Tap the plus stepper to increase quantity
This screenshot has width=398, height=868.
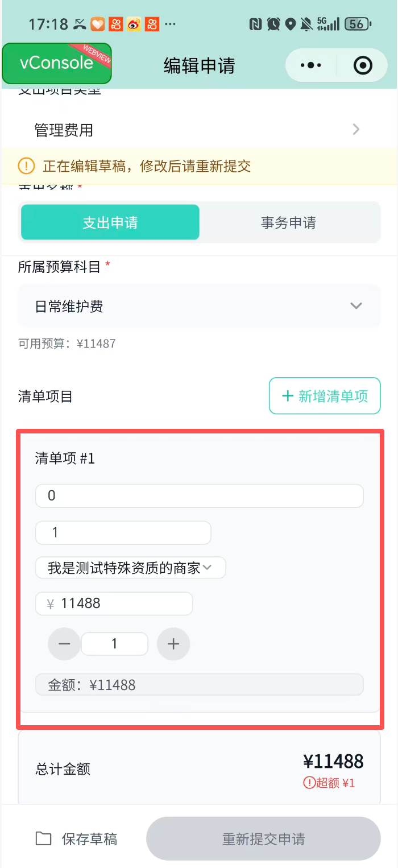tap(173, 644)
